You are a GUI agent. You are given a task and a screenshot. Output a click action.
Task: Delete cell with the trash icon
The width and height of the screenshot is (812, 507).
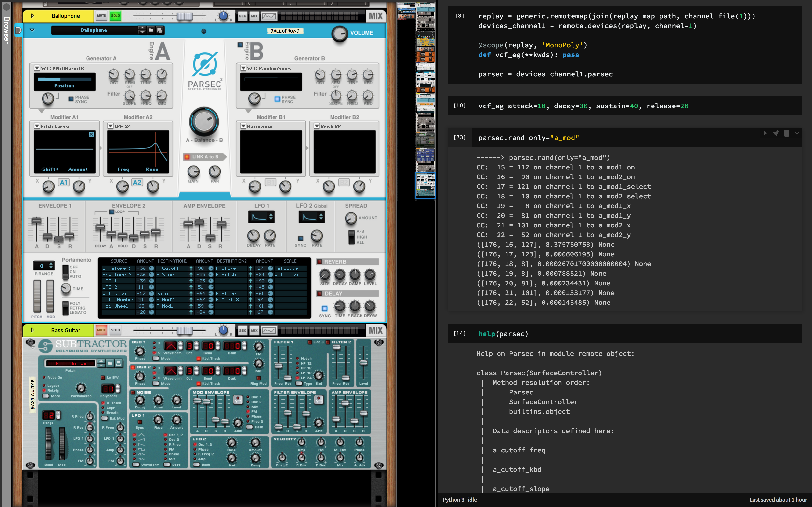[787, 134]
